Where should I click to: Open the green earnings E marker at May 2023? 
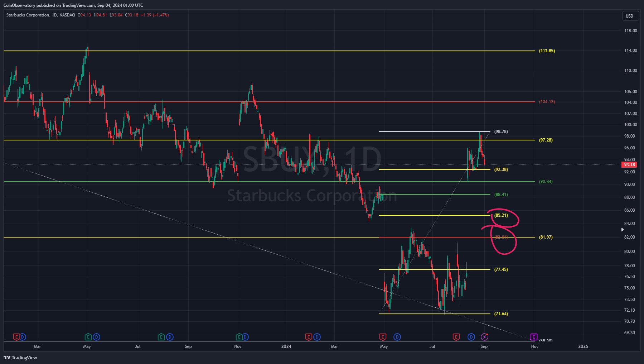(x=88, y=337)
